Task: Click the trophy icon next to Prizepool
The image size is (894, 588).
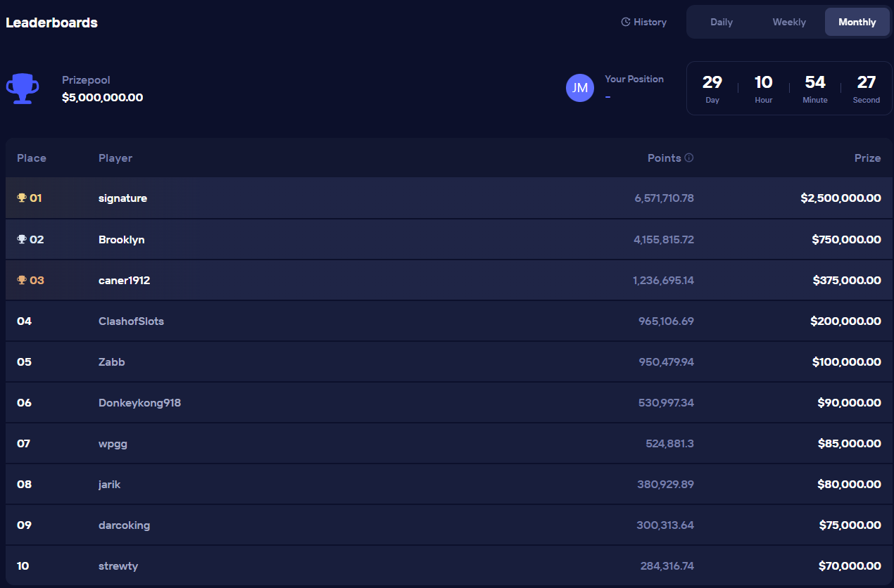Action: (22, 88)
